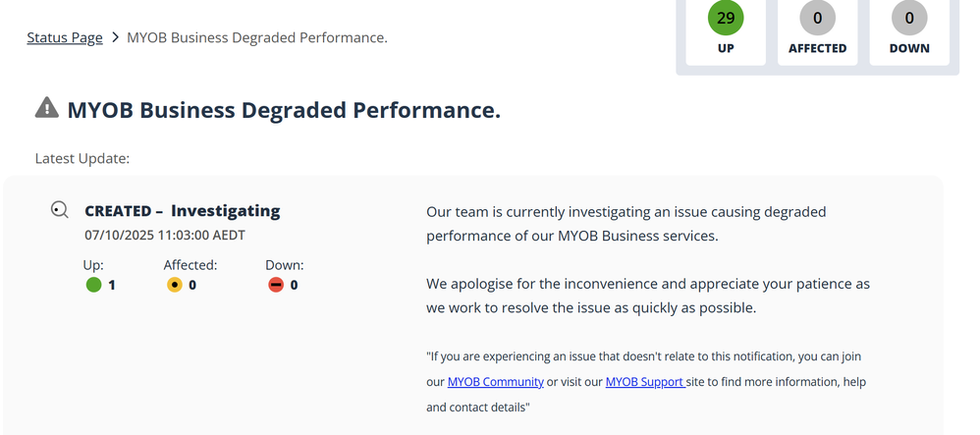Image resolution: width=980 pixels, height=435 pixels.
Task: Click the investigating magnifier icon
Action: (60, 210)
